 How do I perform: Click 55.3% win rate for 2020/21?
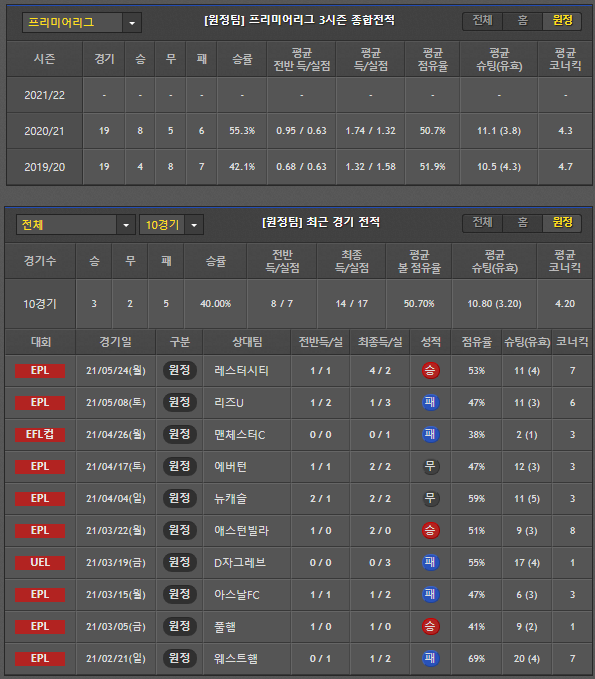coord(242,131)
